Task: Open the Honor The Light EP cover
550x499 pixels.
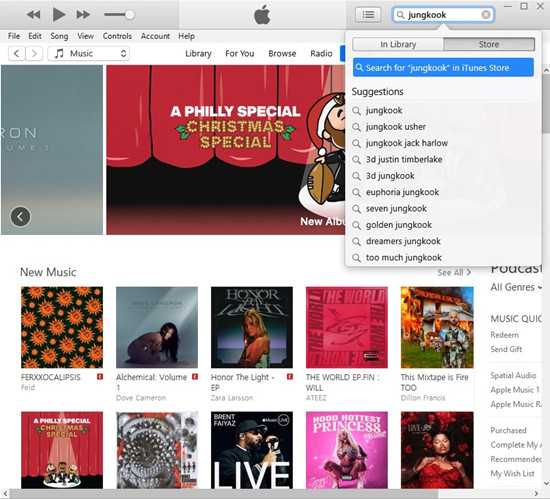Action: pos(252,327)
